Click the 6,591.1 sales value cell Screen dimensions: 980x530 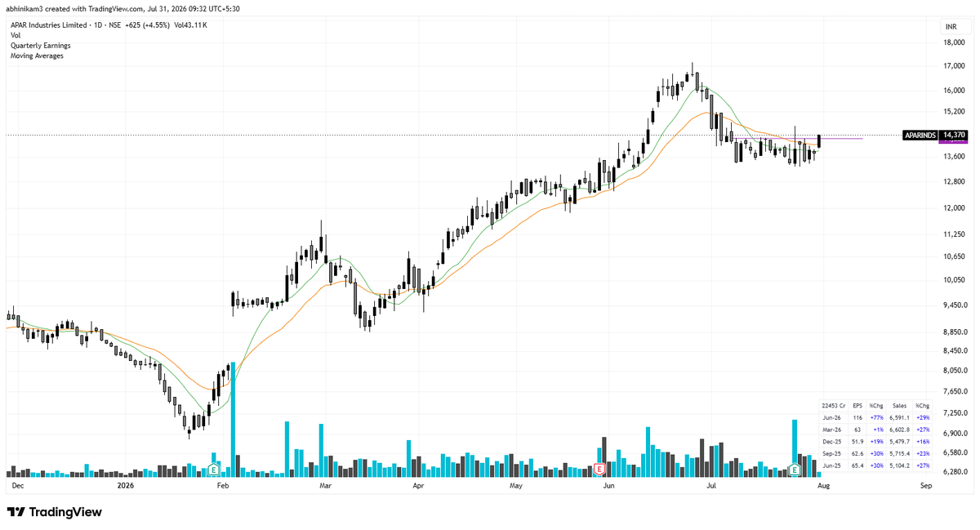[x=899, y=416]
